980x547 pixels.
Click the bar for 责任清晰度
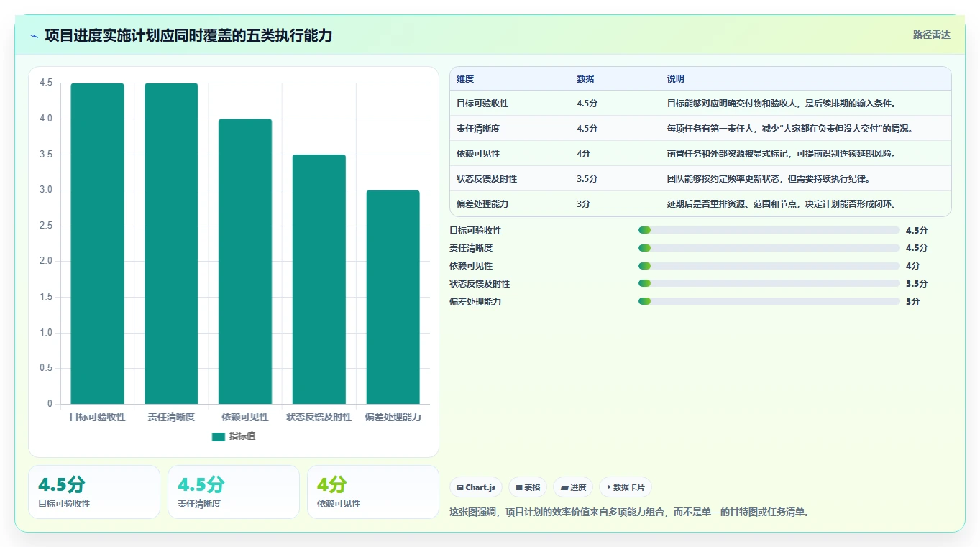point(171,244)
